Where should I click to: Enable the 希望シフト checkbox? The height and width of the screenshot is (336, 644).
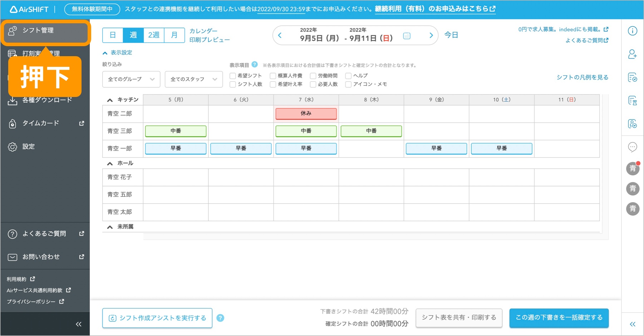click(x=233, y=76)
